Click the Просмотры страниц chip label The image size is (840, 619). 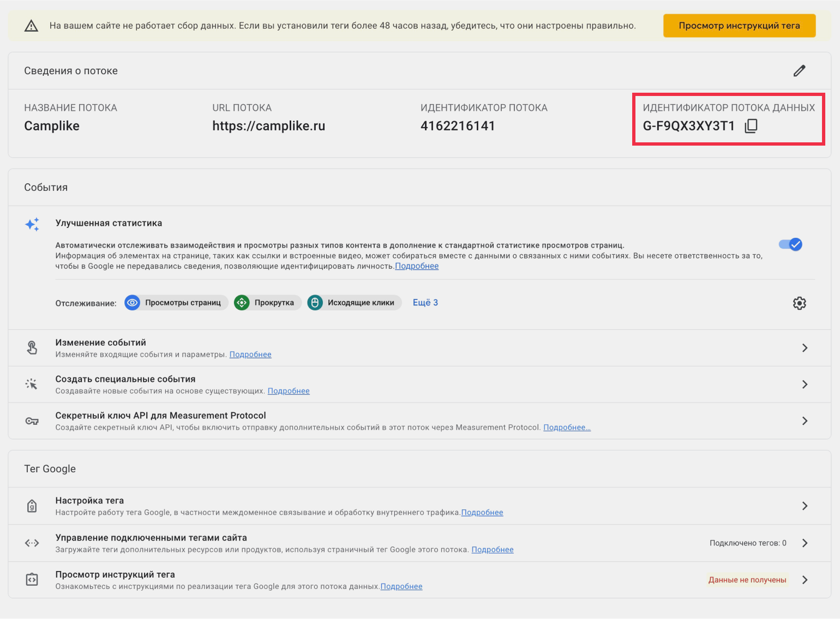[x=183, y=303]
